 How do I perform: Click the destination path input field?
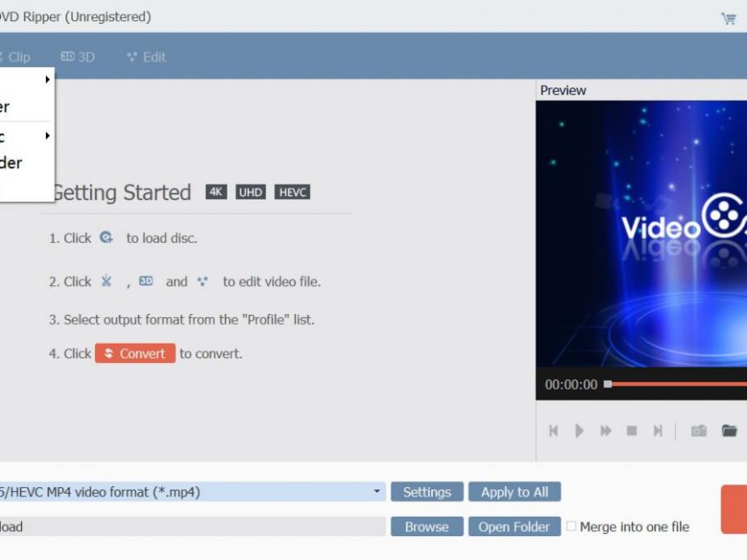tap(193, 527)
